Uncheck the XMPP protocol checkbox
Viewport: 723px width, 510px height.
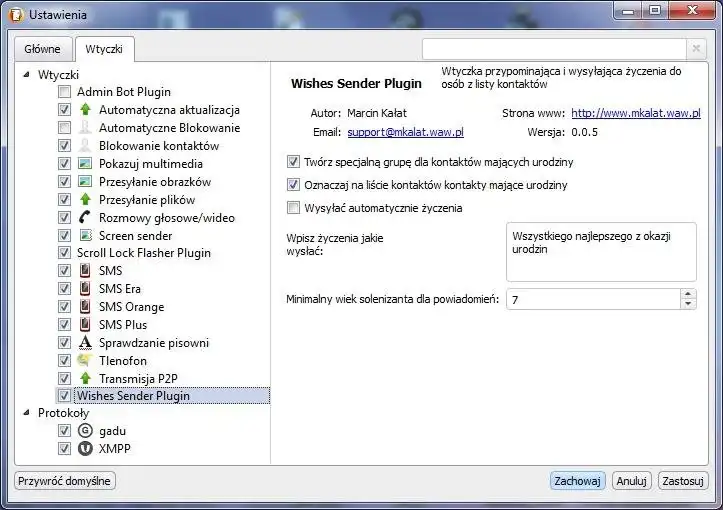(x=64, y=448)
